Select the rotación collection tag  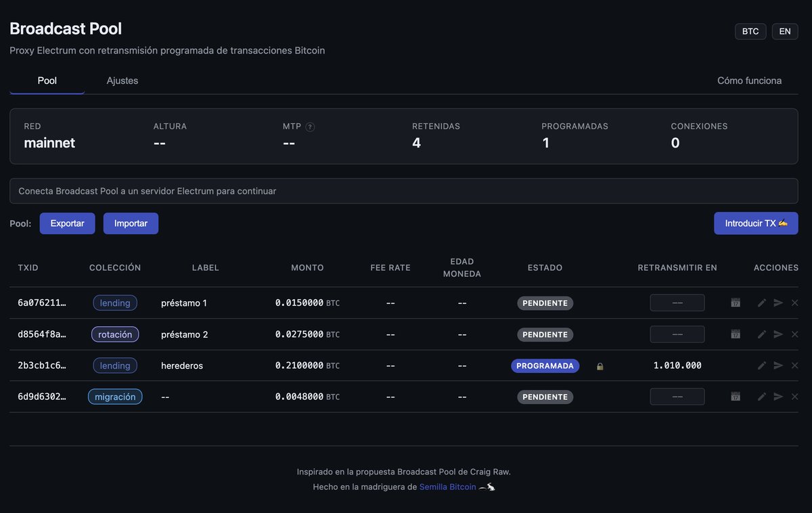pos(115,334)
